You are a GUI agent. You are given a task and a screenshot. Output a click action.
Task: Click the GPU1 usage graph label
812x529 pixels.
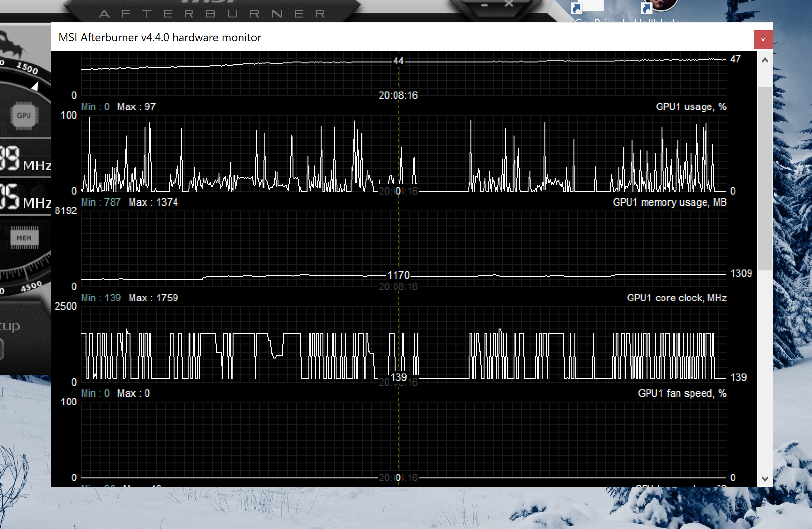(691, 107)
